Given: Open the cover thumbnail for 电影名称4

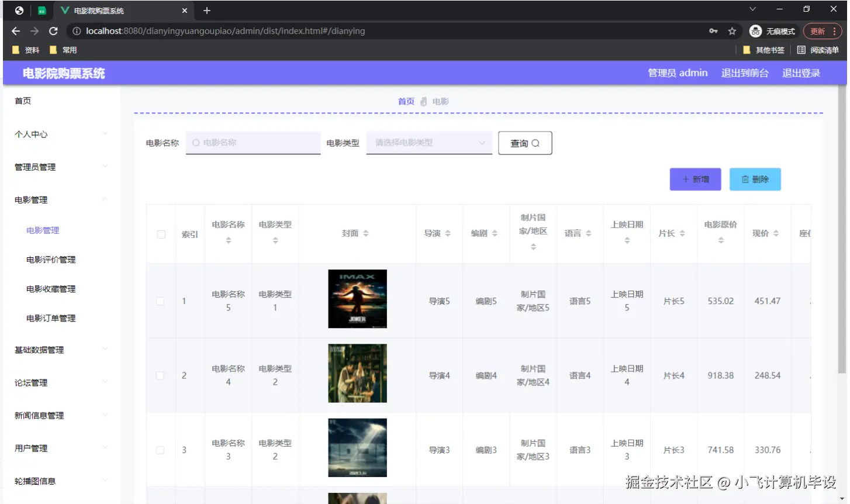Looking at the screenshot, I should click(x=358, y=373).
